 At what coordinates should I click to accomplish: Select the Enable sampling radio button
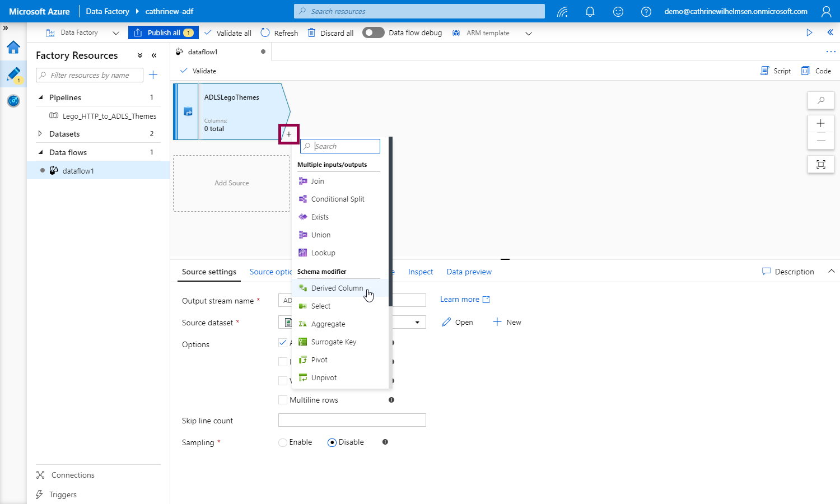pyautogui.click(x=283, y=442)
